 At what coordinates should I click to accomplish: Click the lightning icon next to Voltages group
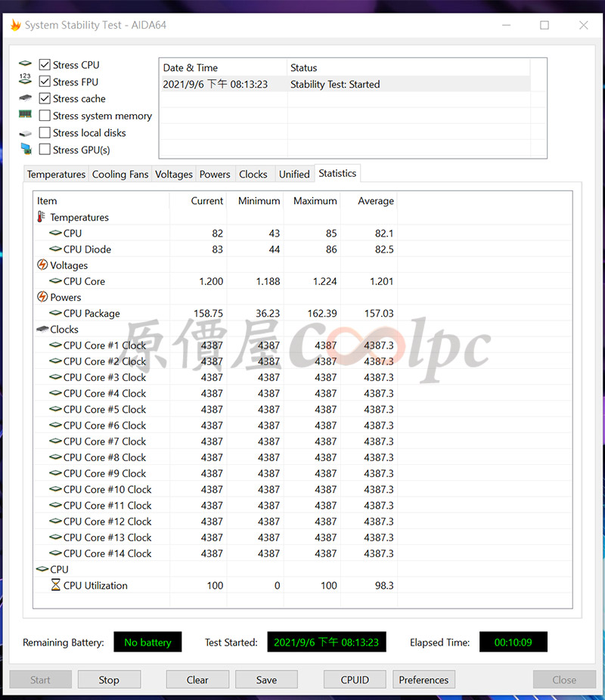(x=42, y=265)
